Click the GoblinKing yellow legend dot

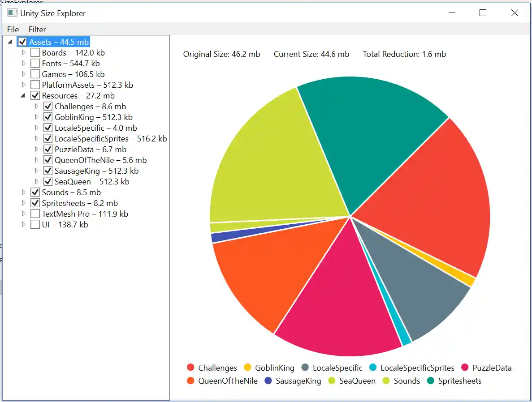point(248,368)
